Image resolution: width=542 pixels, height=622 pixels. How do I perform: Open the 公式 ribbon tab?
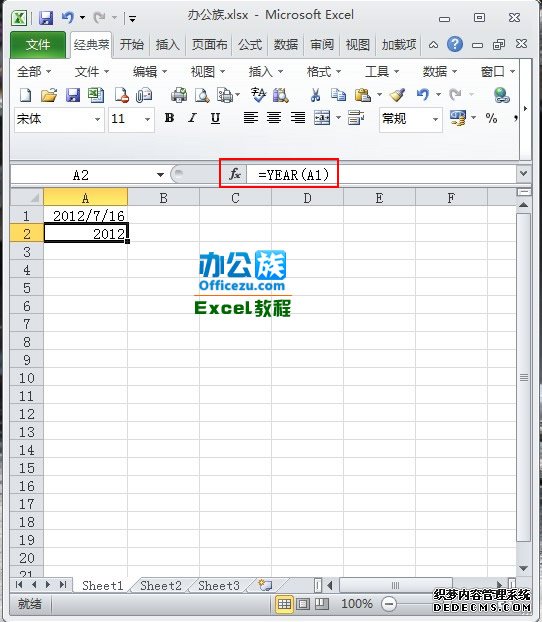point(250,44)
